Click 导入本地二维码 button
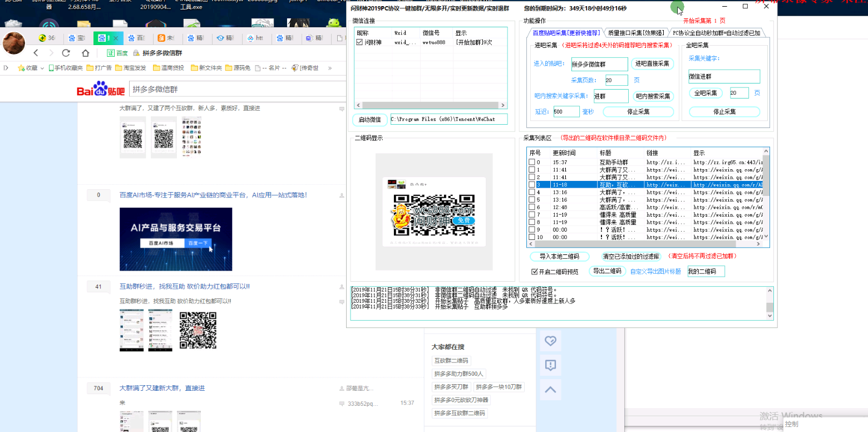Viewport: 868px width, 432px height. (x=559, y=257)
